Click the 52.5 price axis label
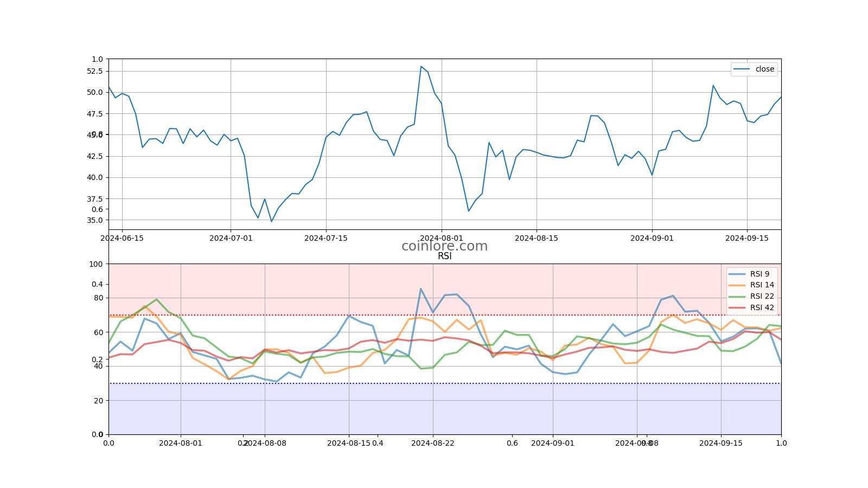 click(x=95, y=71)
